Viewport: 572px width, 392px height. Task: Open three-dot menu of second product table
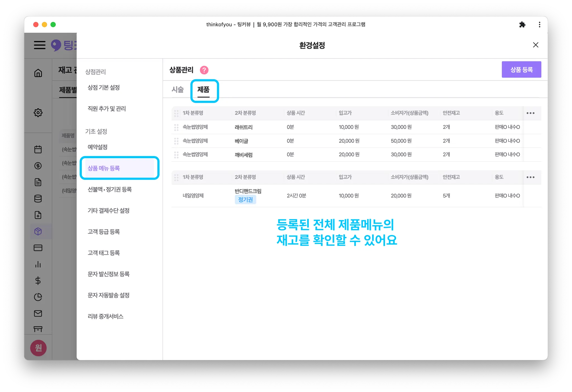(530, 177)
